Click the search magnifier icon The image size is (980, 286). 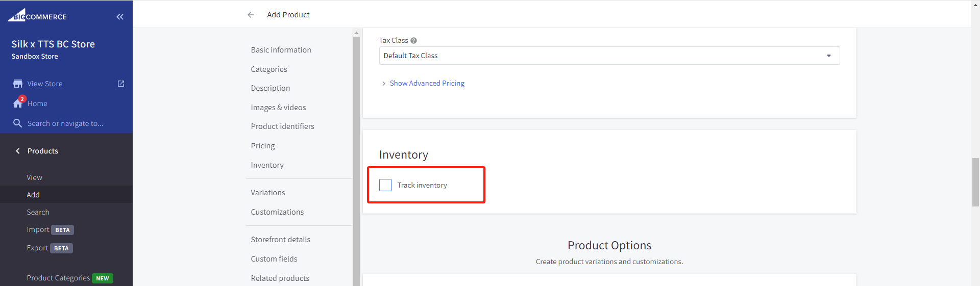(17, 123)
